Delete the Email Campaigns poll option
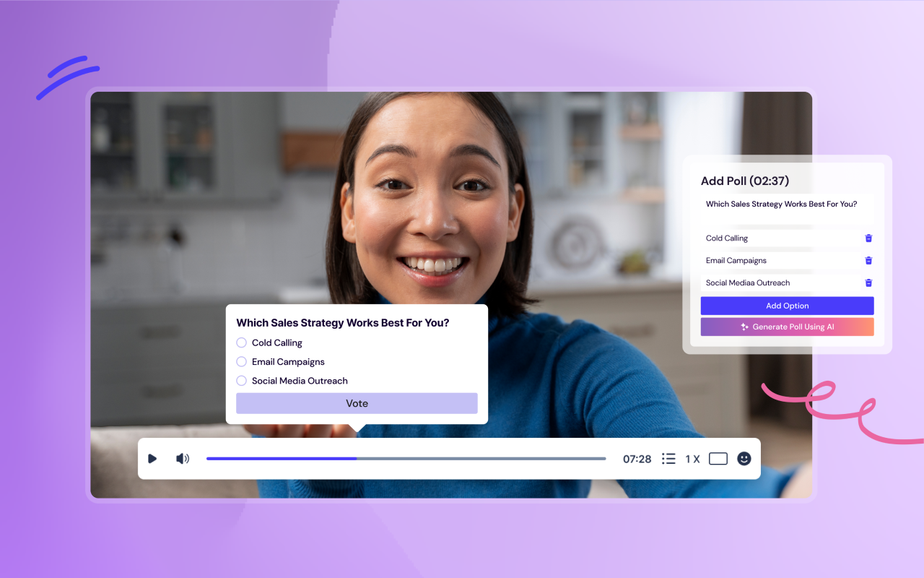Screen dimensions: 924x578 (868, 261)
